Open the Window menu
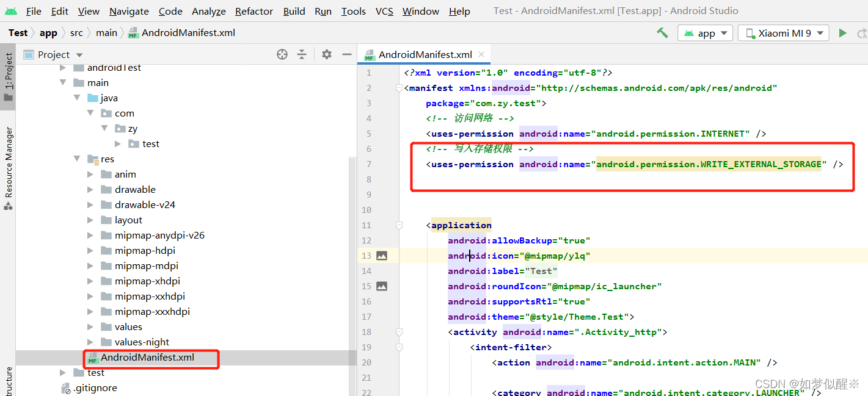The image size is (868, 396). coord(421,11)
